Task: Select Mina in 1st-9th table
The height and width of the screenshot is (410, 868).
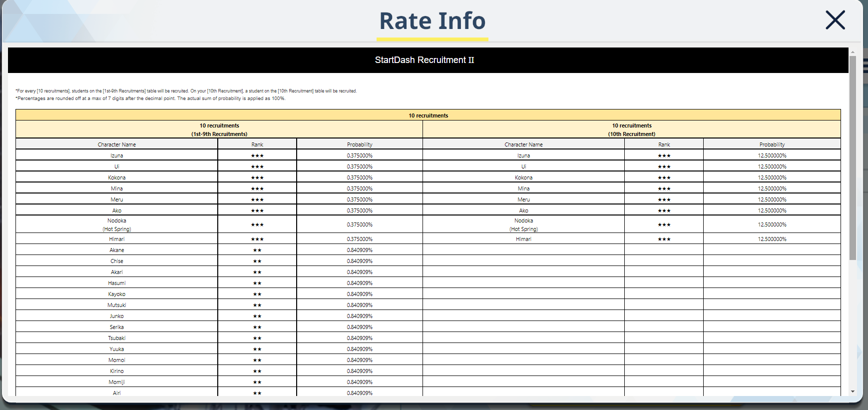Action: 117,188
